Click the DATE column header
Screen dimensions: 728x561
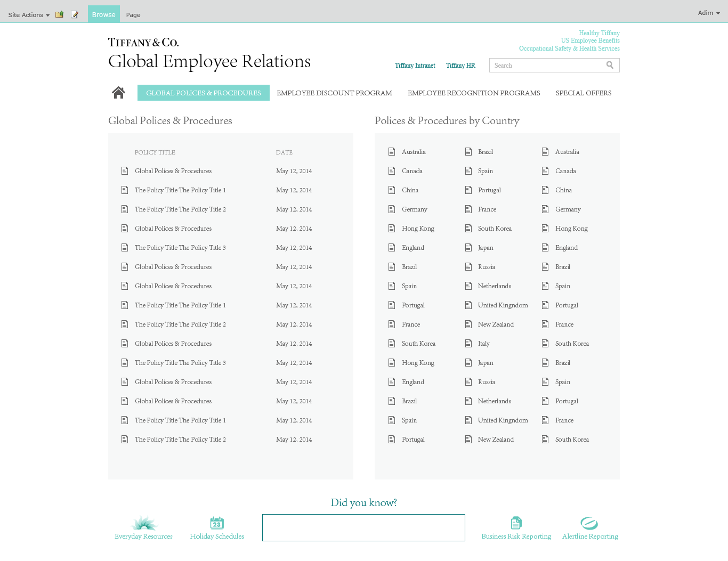(x=284, y=152)
